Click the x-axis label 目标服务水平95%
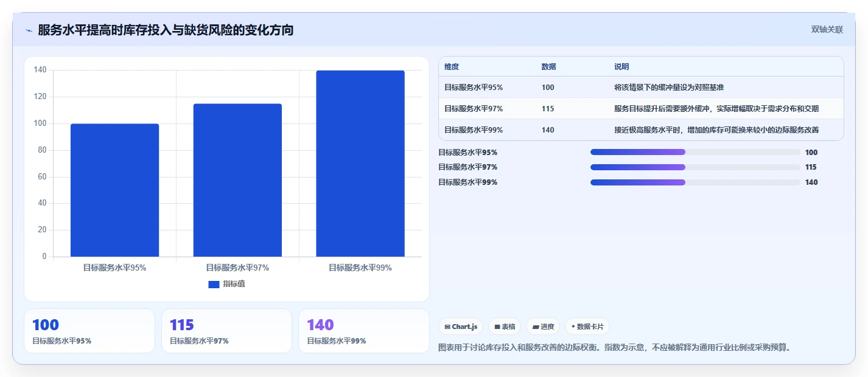 [114, 268]
